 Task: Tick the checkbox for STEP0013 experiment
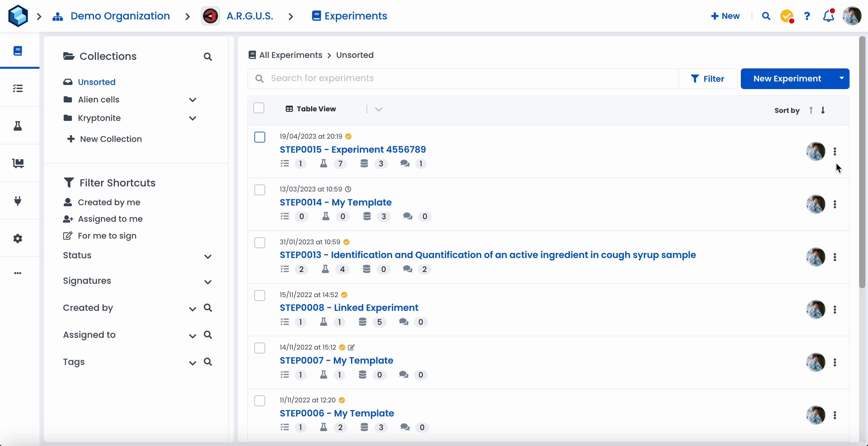click(259, 243)
